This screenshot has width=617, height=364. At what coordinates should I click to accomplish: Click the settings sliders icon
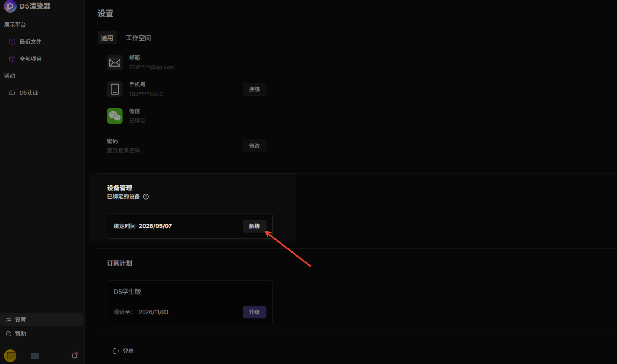(x=9, y=320)
